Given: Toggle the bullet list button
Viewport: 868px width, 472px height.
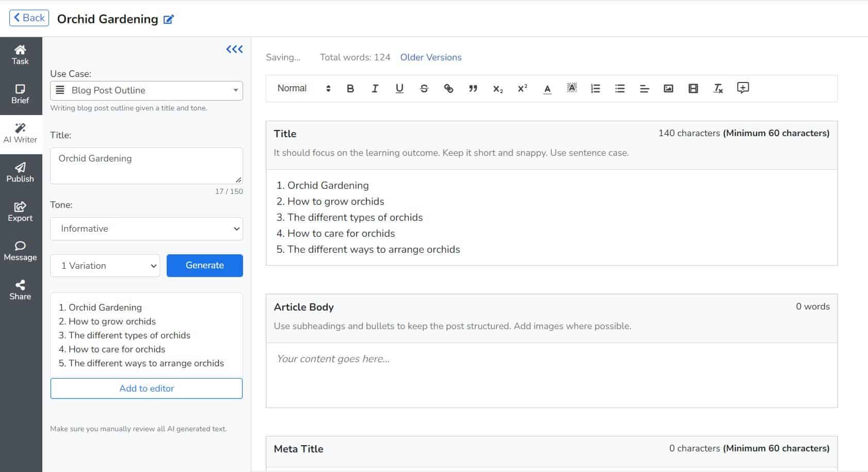Looking at the screenshot, I should 620,88.
